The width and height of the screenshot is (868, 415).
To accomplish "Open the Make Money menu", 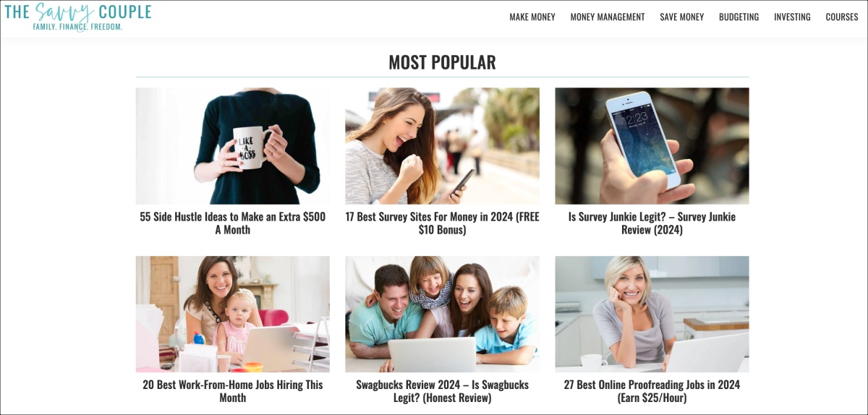I will 532,17.
